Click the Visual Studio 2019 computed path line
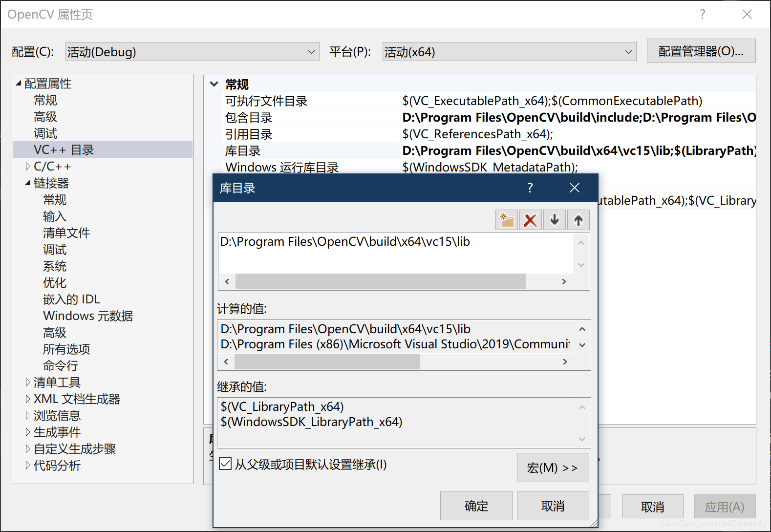Image resolution: width=771 pixels, height=532 pixels. click(395, 344)
